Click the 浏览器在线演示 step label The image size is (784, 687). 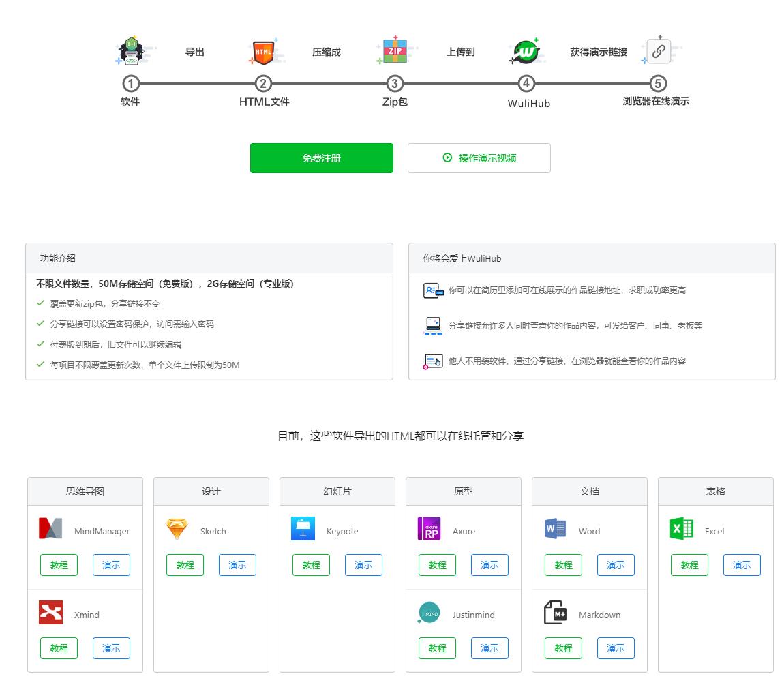(656, 101)
